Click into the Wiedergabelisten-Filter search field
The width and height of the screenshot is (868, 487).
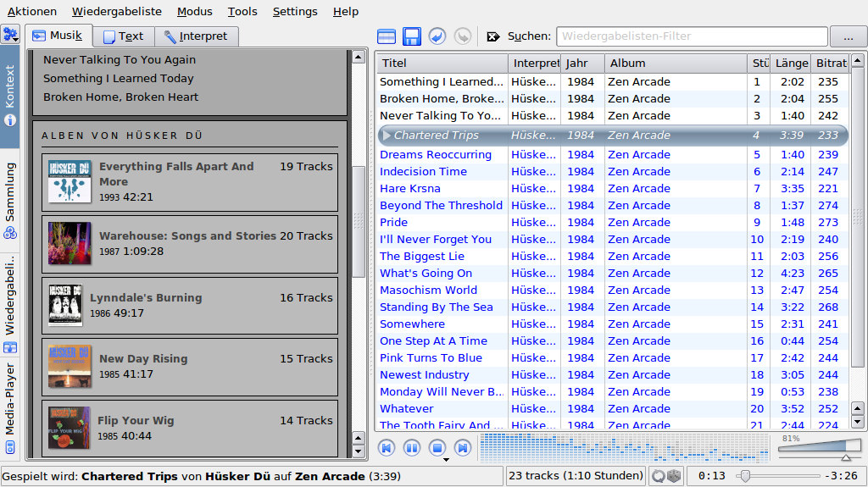pos(692,36)
